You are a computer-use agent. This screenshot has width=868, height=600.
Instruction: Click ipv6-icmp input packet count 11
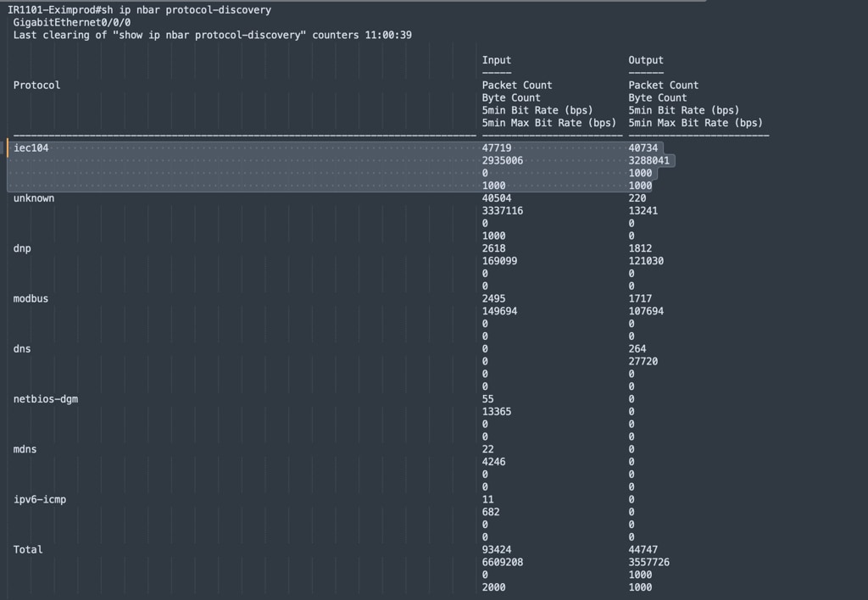coord(487,500)
